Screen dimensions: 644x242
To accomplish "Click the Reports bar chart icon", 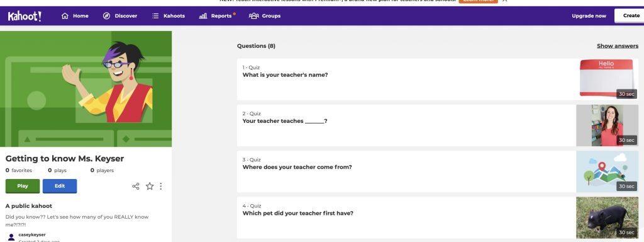I will tap(203, 16).
